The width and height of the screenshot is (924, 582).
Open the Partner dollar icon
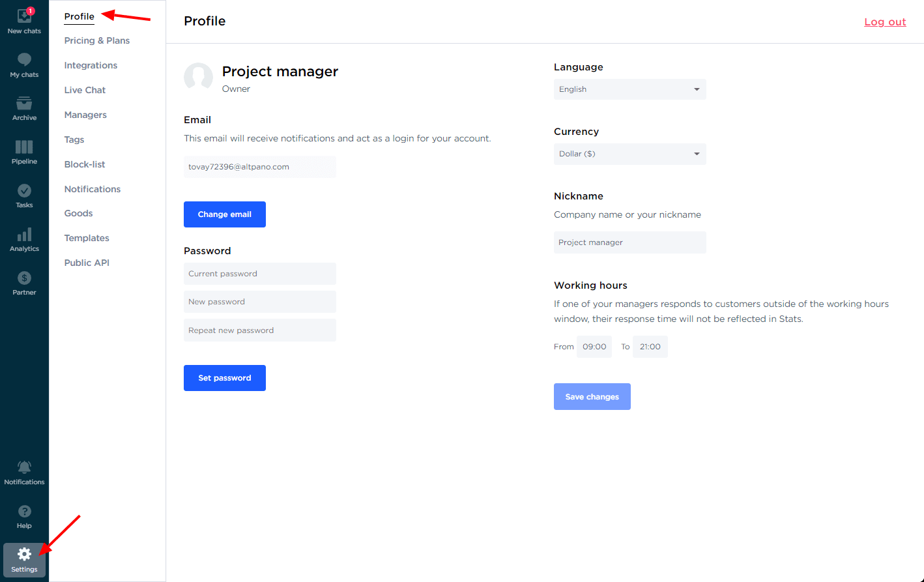[24, 278]
